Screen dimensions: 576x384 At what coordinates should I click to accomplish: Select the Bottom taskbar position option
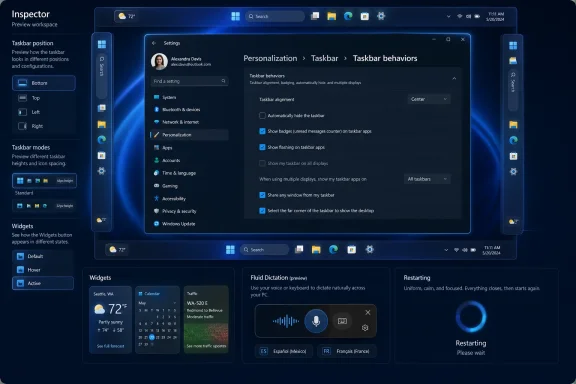click(44, 83)
